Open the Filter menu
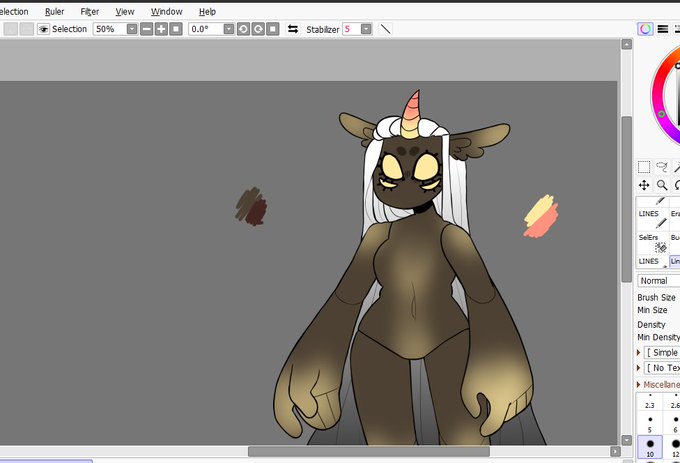680x463 pixels. (x=90, y=12)
